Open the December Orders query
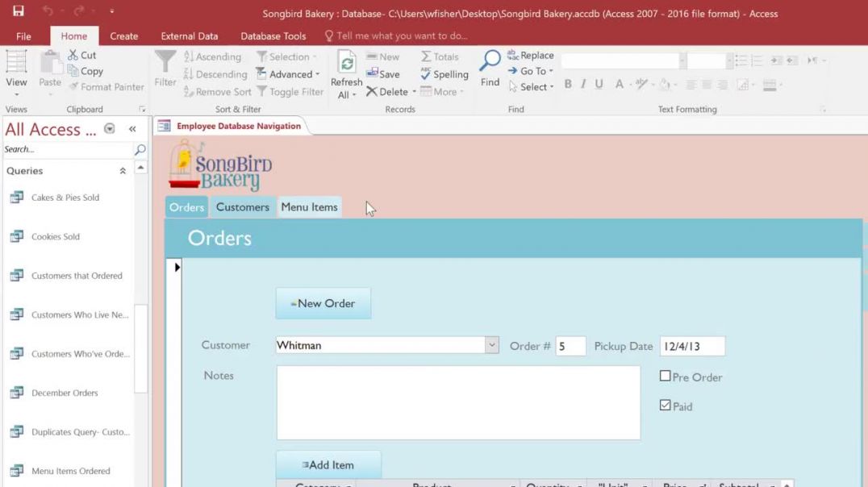The height and width of the screenshot is (487, 868). pyautogui.click(x=65, y=393)
